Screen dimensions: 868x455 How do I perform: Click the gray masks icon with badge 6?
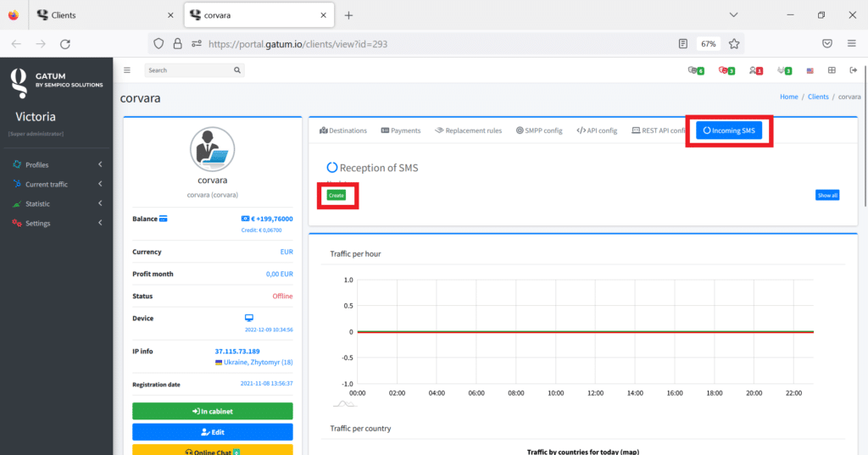tap(695, 70)
